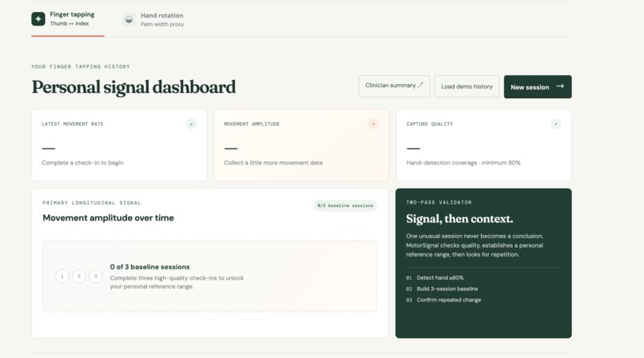Click the baseline step 2 circle
The width and height of the screenshot is (644, 358).
point(79,276)
